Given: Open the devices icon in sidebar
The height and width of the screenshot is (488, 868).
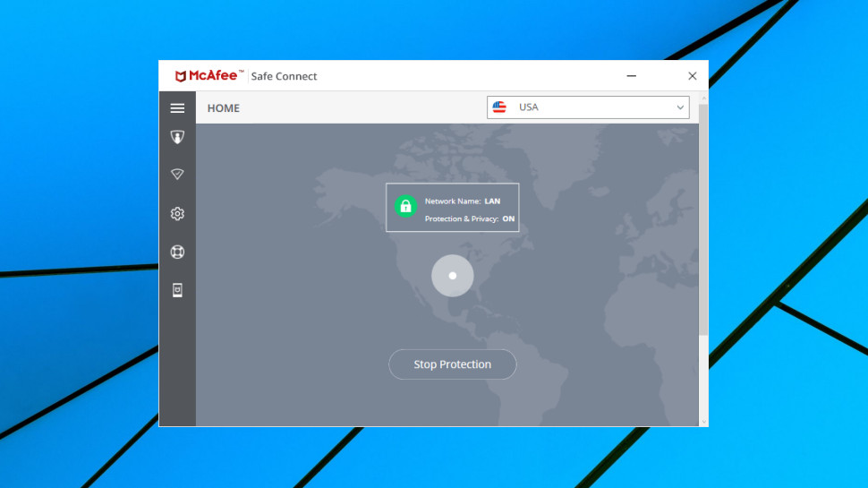Looking at the screenshot, I should 177,290.
